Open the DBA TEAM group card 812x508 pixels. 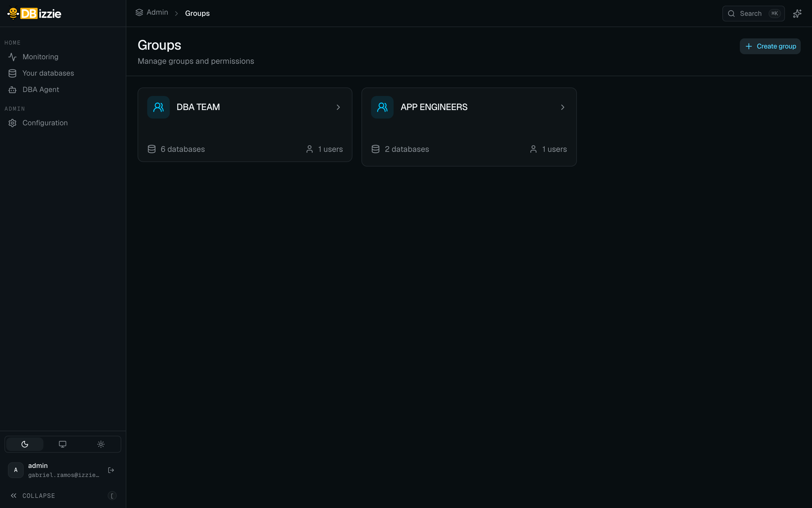(x=245, y=125)
